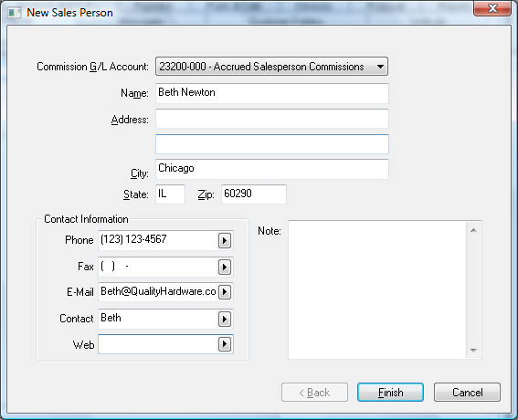Click the arrow button beside Web field
The height and width of the screenshot is (420, 518).
[225, 344]
